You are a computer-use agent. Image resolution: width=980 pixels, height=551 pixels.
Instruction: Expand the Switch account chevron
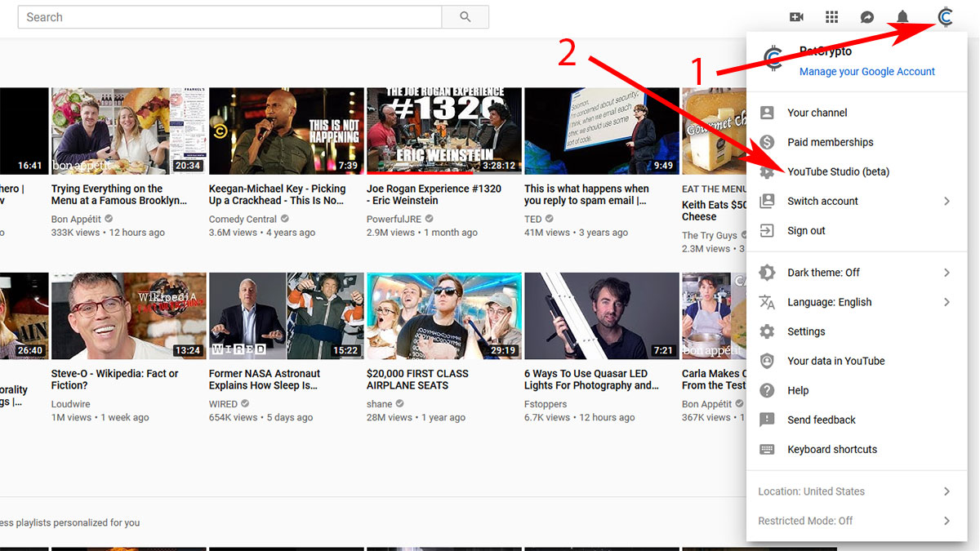pos(947,201)
